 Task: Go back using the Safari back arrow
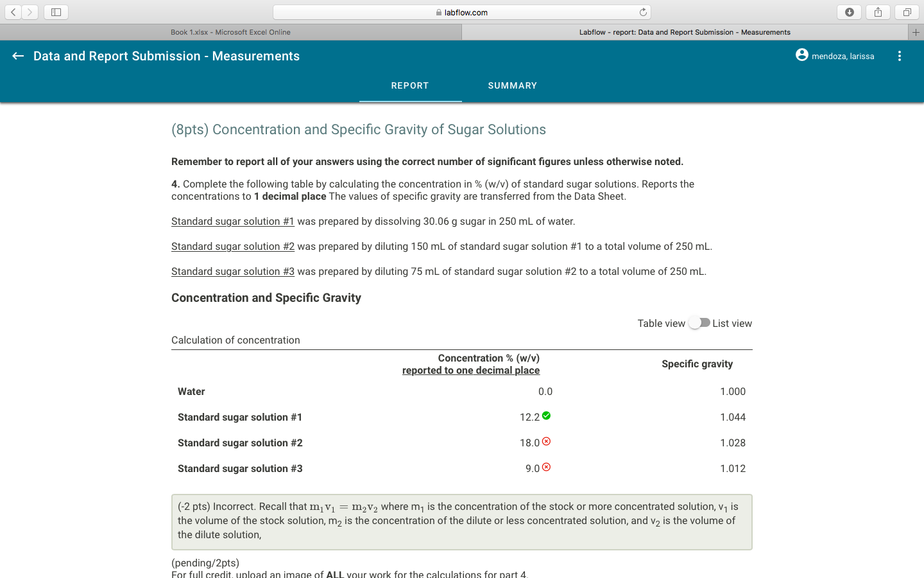point(13,12)
